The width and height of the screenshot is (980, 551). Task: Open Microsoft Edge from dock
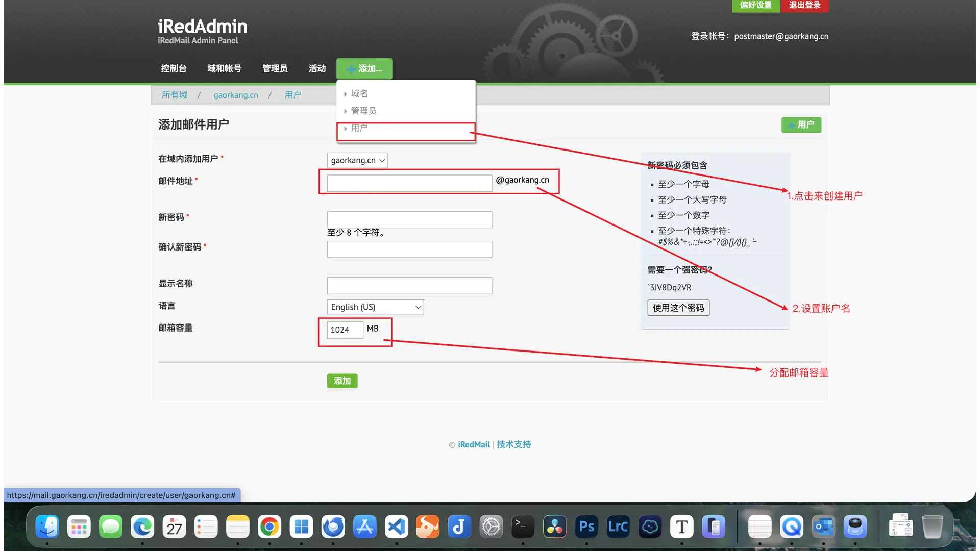click(142, 527)
